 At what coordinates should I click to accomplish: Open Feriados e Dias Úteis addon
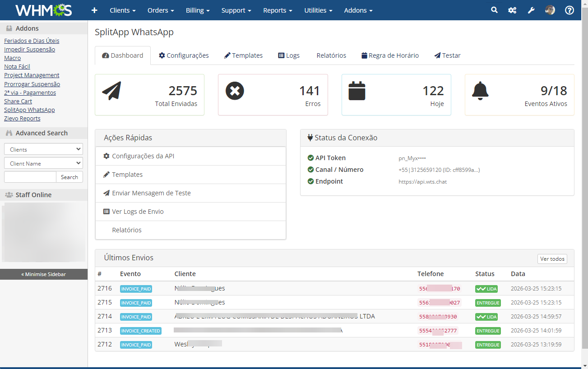tap(32, 41)
